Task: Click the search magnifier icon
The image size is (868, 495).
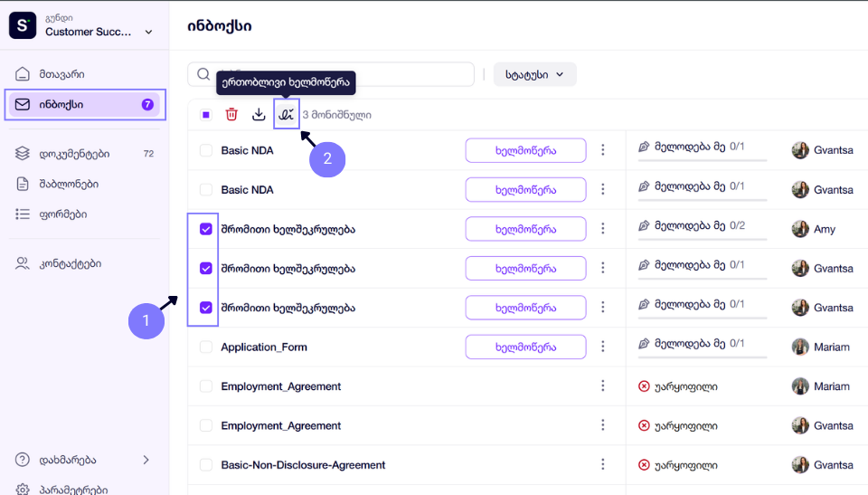Action: [203, 74]
